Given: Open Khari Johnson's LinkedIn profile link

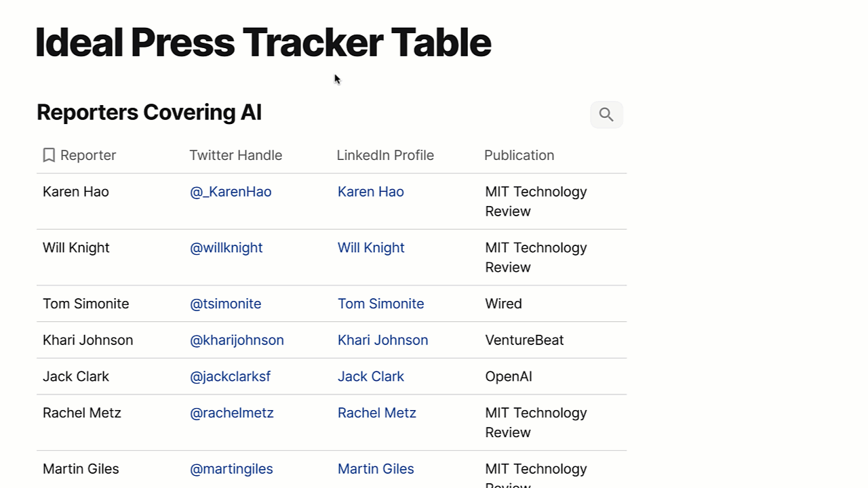Looking at the screenshot, I should click(x=383, y=340).
